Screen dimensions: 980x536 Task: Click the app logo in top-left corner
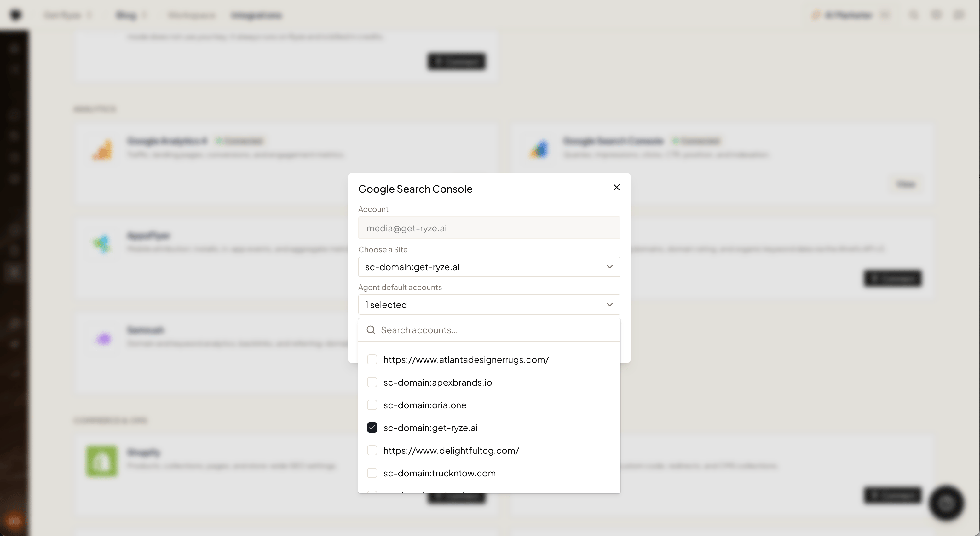click(15, 15)
